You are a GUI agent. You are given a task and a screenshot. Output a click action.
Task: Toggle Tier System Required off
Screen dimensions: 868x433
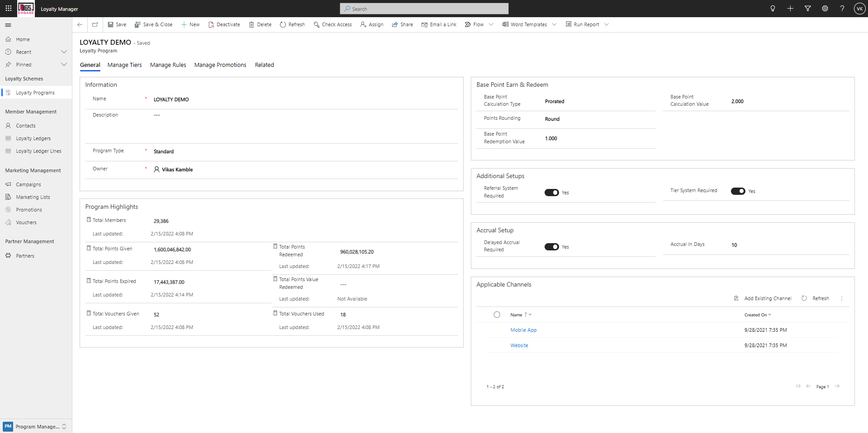[x=739, y=191]
